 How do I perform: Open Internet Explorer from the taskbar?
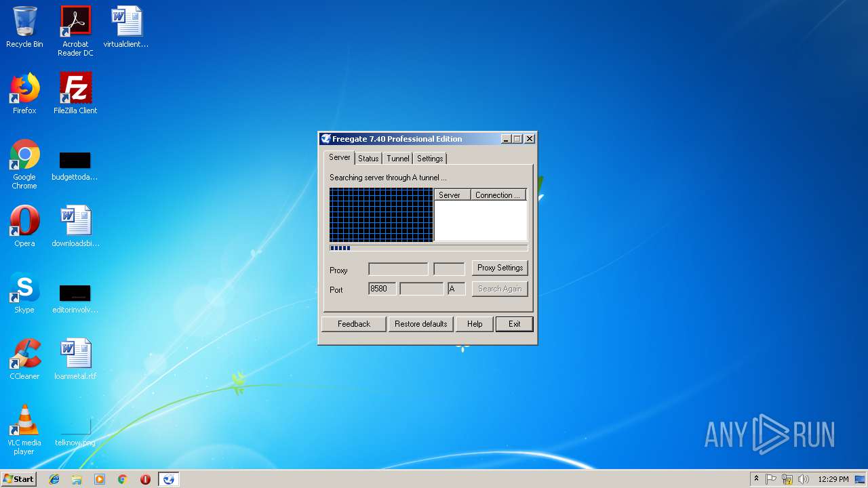(x=54, y=479)
